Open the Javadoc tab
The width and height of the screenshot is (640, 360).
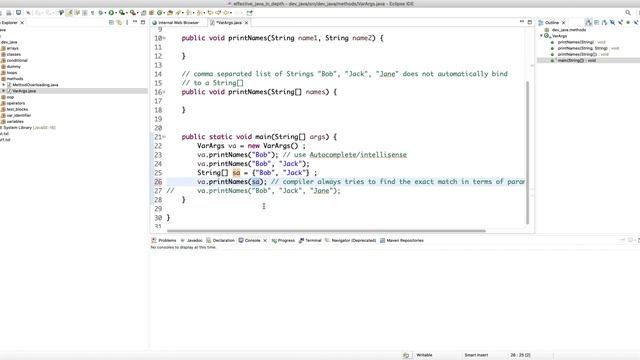click(191, 240)
